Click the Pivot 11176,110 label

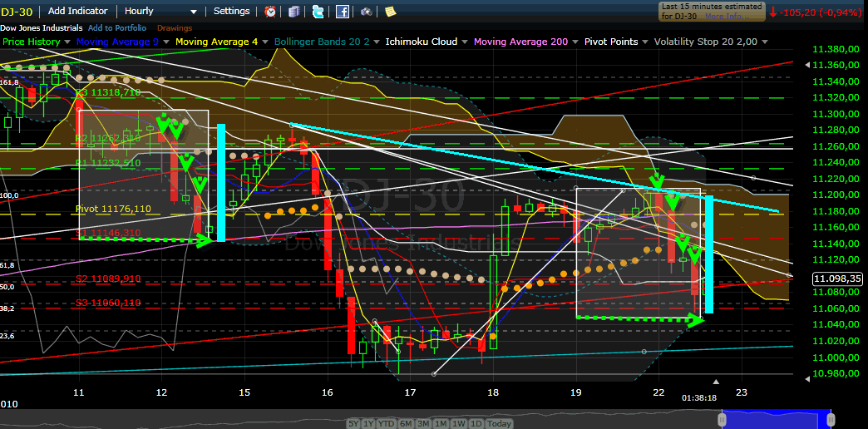tap(111, 209)
